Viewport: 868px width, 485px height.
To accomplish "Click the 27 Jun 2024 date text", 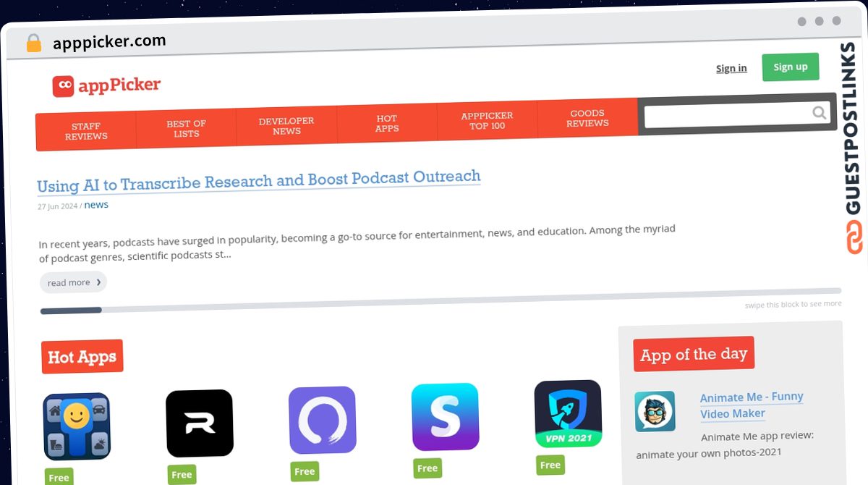I will (x=58, y=206).
